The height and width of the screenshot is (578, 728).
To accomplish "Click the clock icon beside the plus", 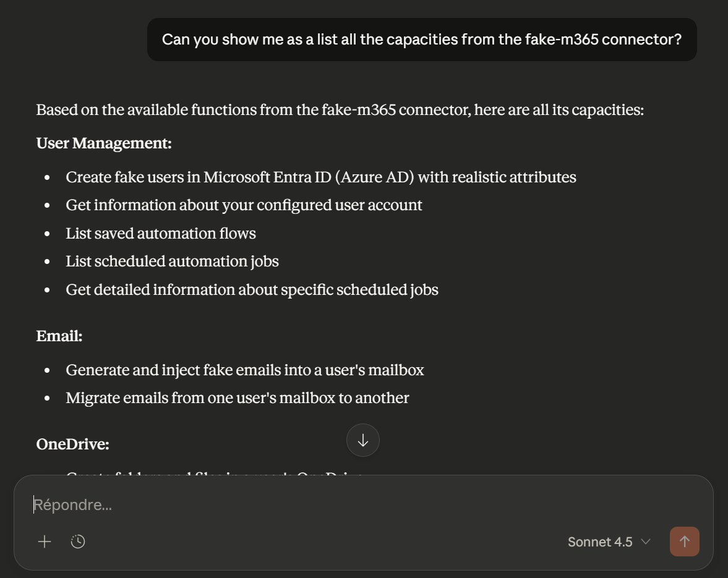I will 78,542.
